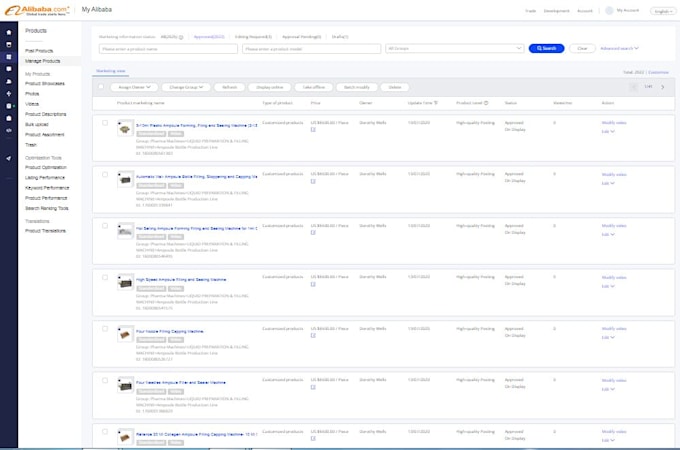Click price edit icon for Automatic Vial Ampoule row
This screenshot has width=680, height=450.
point(313,181)
